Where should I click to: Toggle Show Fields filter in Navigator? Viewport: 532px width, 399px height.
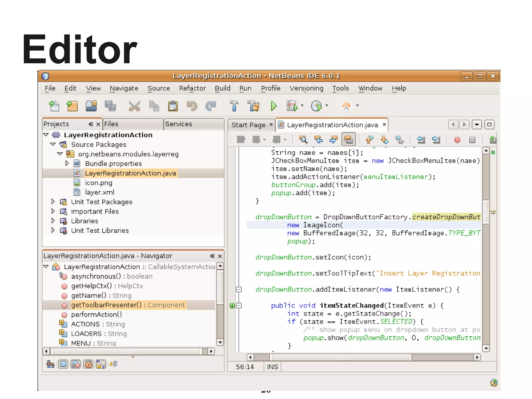[x=63, y=364]
